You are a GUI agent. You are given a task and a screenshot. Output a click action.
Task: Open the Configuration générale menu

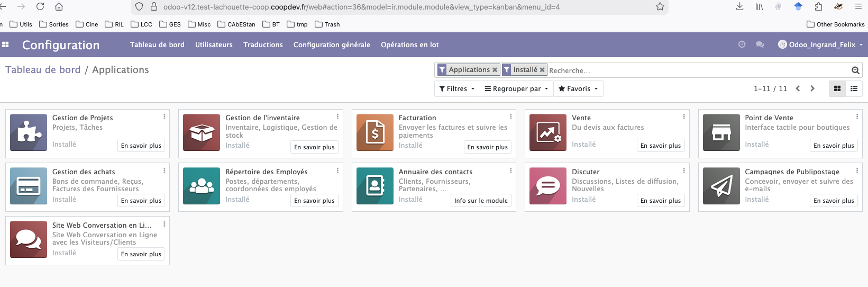332,45
